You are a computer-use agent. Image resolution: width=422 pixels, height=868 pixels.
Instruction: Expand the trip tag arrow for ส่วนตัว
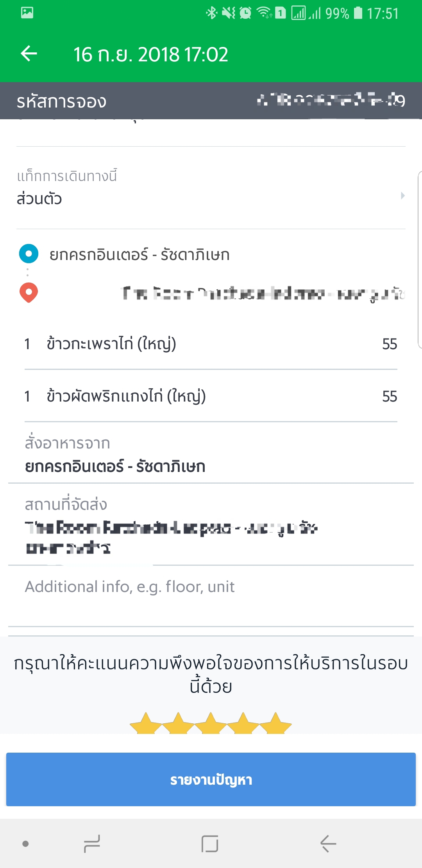coord(402,195)
